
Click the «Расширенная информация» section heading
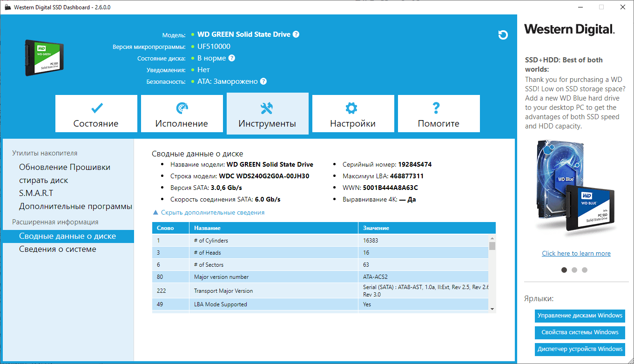(55, 222)
